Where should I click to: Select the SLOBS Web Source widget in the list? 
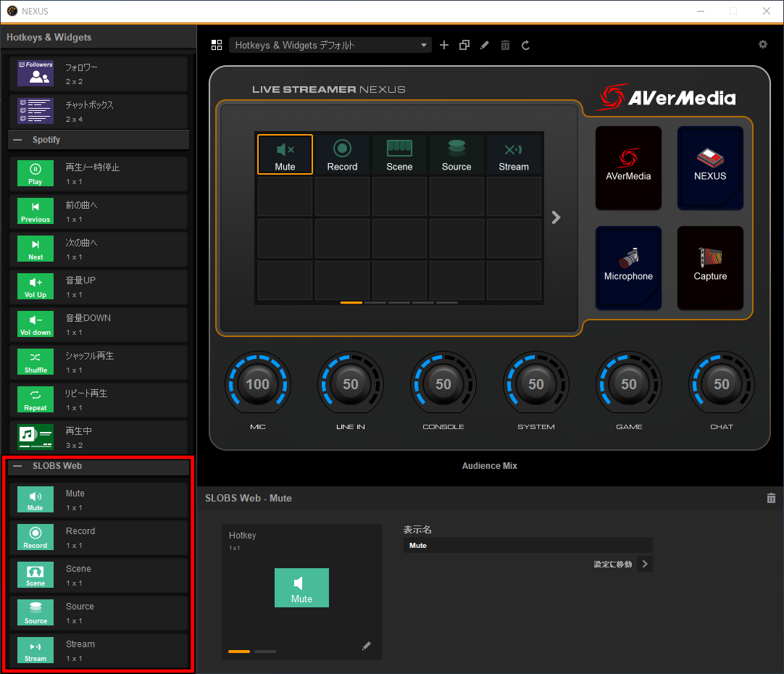99,613
